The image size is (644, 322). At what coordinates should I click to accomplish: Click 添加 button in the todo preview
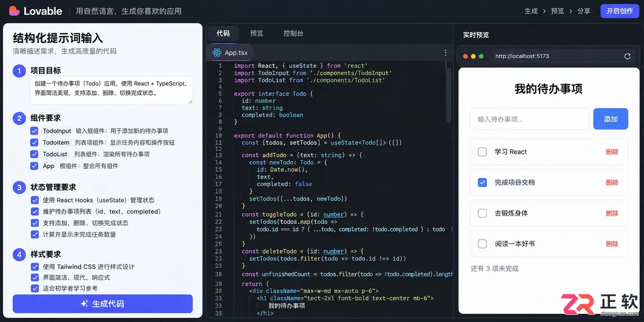pos(611,119)
